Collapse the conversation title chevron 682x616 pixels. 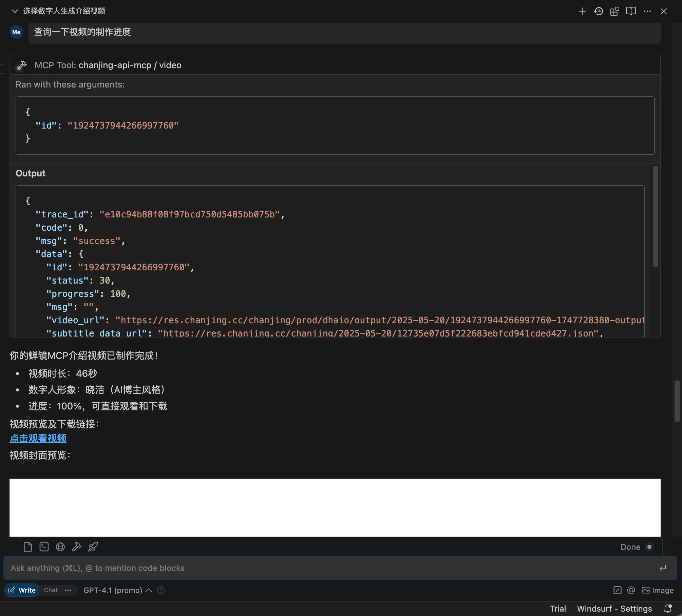(15, 11)
